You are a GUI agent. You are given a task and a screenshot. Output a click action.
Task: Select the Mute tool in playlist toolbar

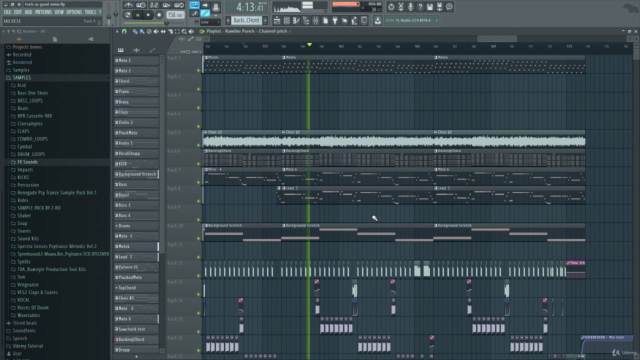(156, 31)
